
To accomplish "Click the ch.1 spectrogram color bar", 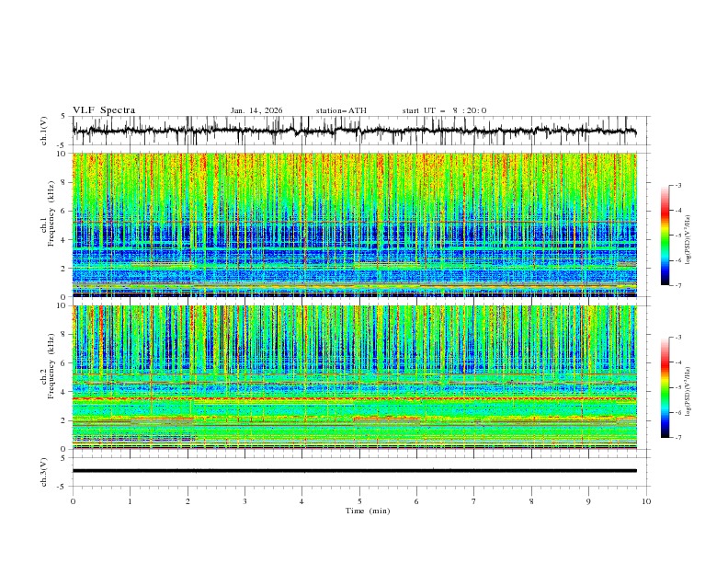I will tap(665, 236).
